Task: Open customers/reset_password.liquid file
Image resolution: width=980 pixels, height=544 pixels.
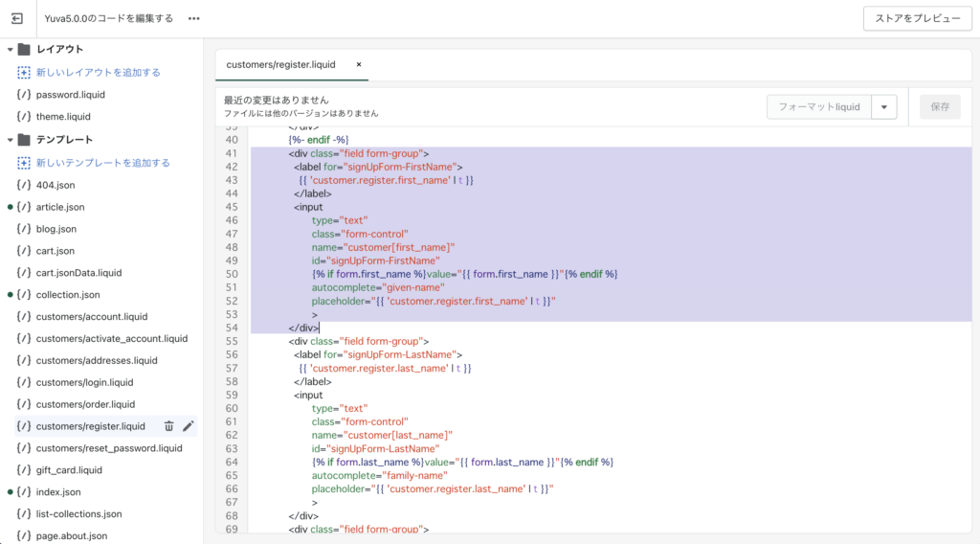Action: pos(109,448)
